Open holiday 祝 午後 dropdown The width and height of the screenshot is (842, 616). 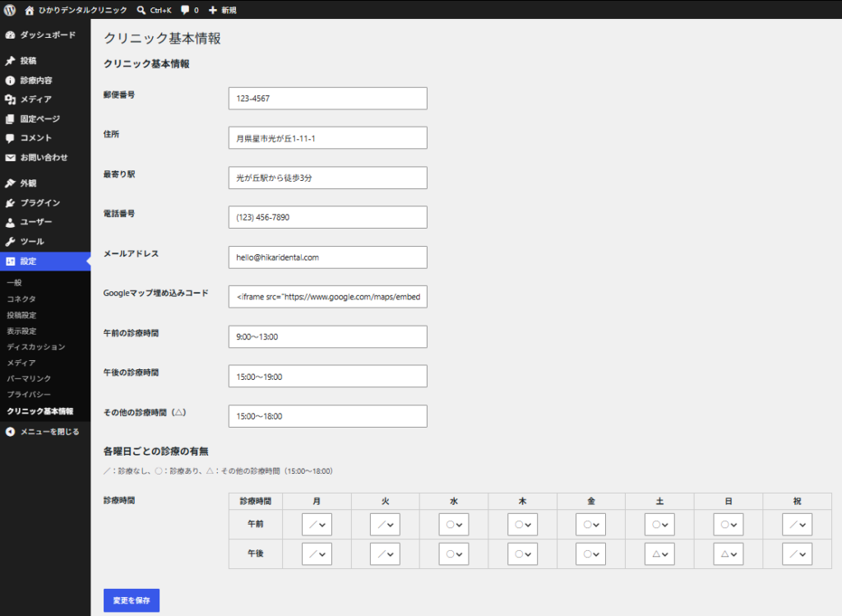pos(797,554)
